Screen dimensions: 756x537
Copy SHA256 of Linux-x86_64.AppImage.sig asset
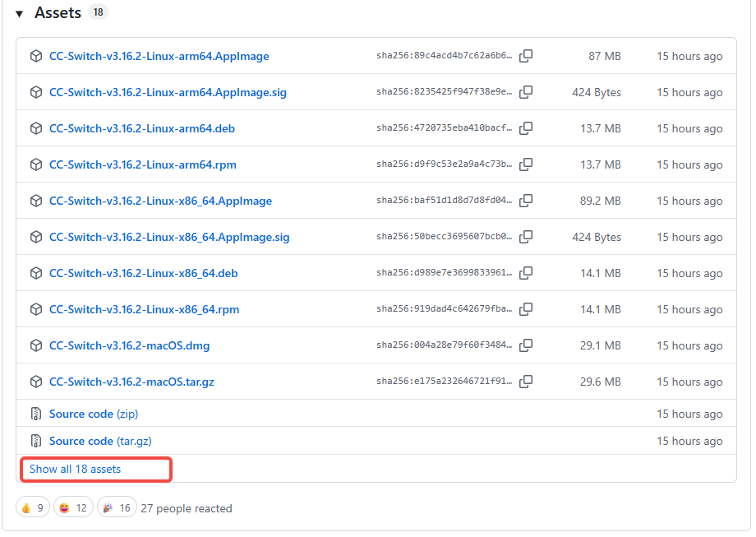(x=526, y=237)
